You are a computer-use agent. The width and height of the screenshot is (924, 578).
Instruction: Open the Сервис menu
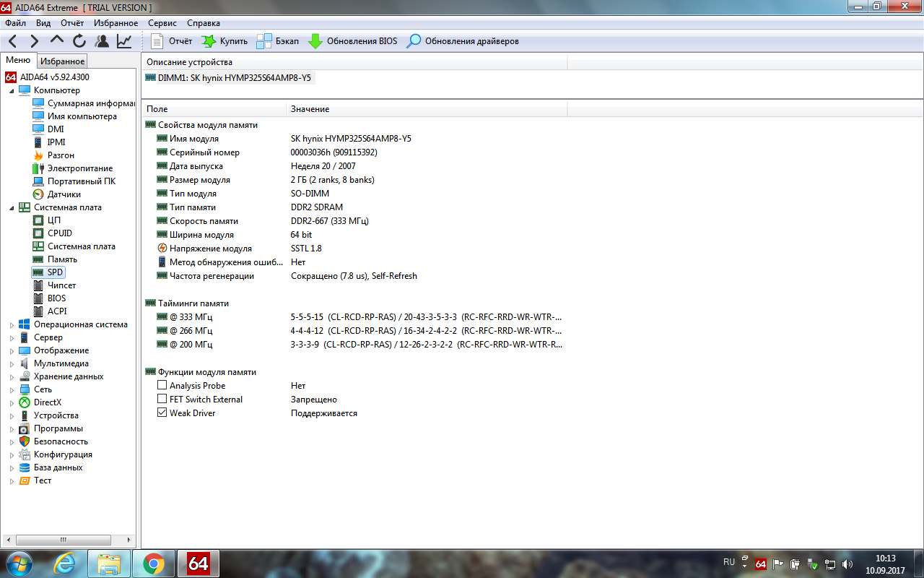(162, 23)
